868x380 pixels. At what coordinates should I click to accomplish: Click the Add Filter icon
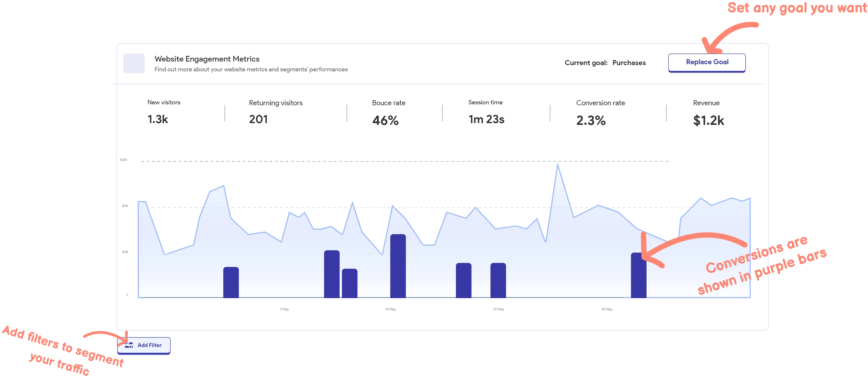[129, 345]
